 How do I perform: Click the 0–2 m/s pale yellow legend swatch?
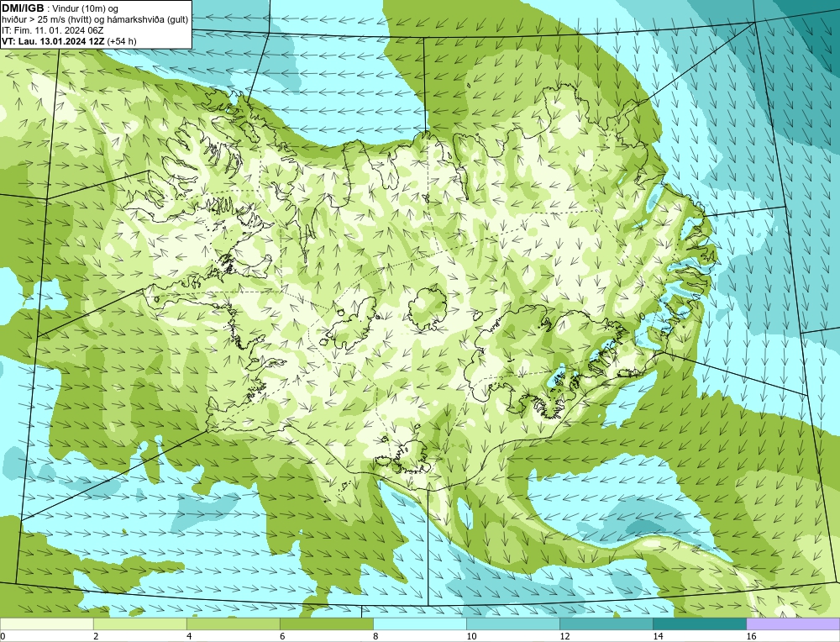[46, 624]
